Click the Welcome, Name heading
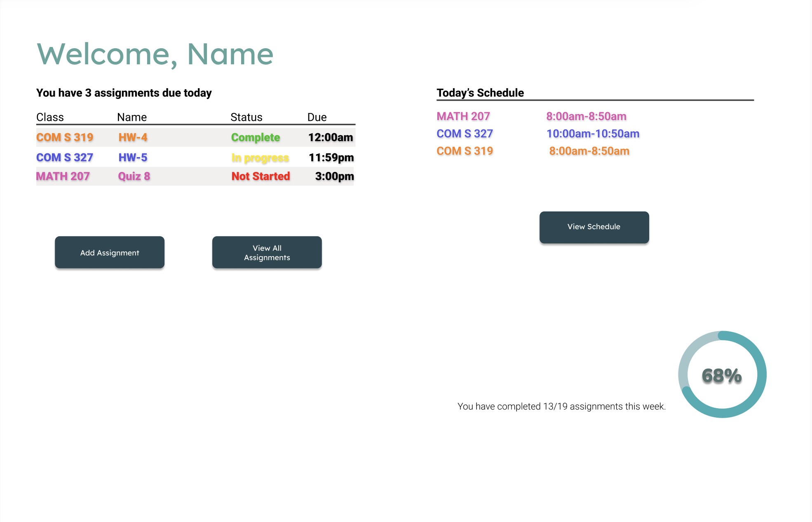The width and height of the screenshot is (812, 522). 155,53
